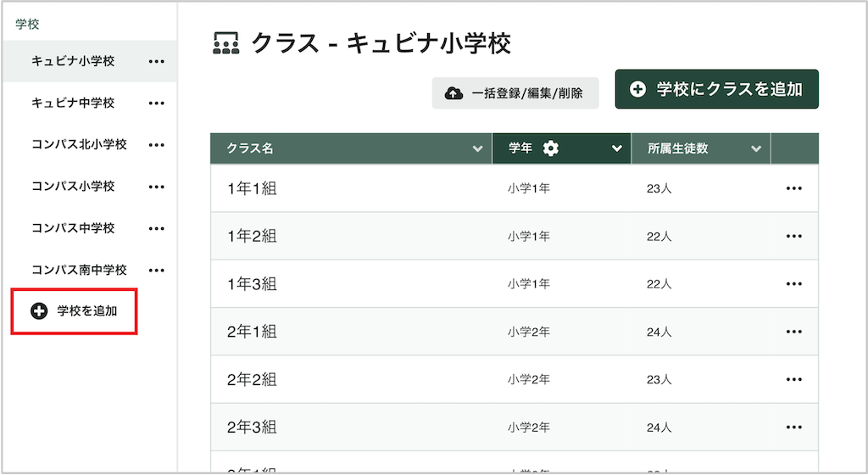The image size is (868, 475).
Task: Expand the 学年 column sort chevron
Action: 617,148
